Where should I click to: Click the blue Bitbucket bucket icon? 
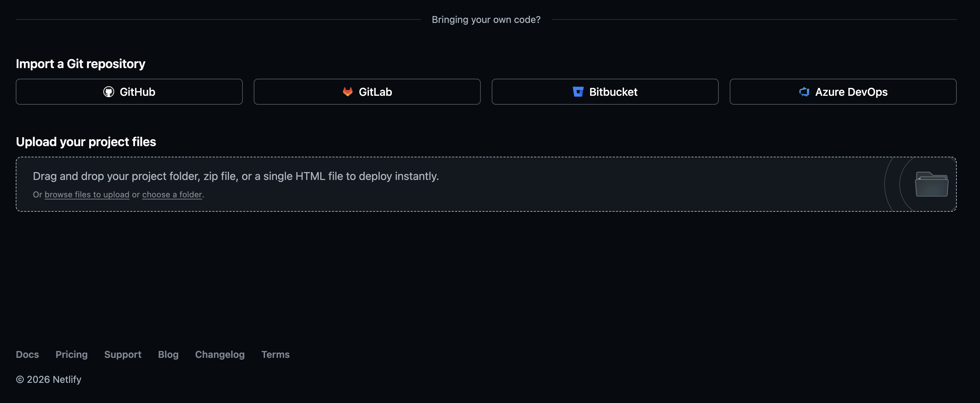click(x=578, y=92)
